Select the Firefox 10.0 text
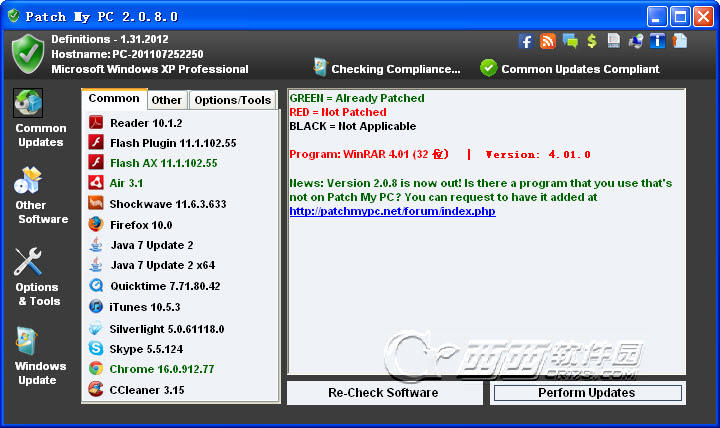This screenshot has height=428, width=720. point(141,225)
